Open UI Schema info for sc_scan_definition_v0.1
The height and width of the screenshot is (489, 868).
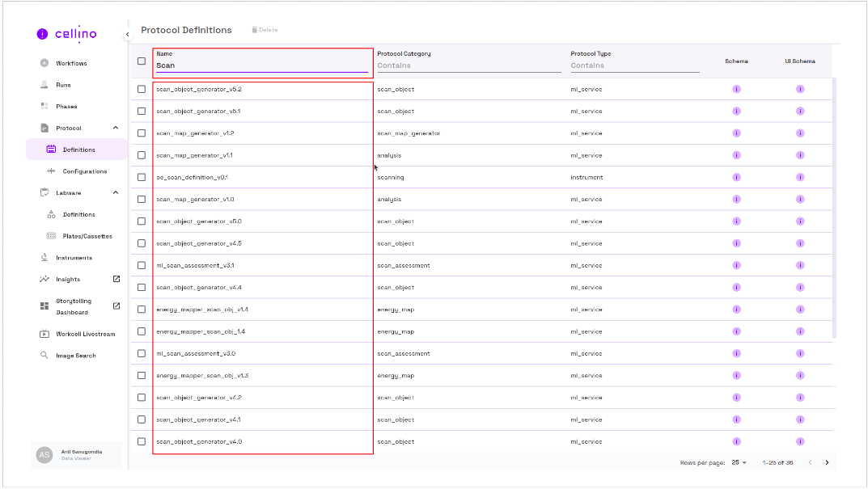click(x=799, y=177)
